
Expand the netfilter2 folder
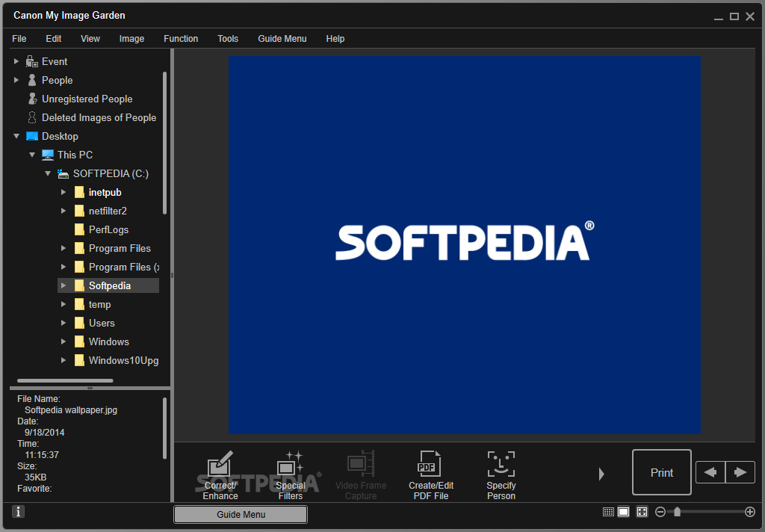[x=64, y=211]
